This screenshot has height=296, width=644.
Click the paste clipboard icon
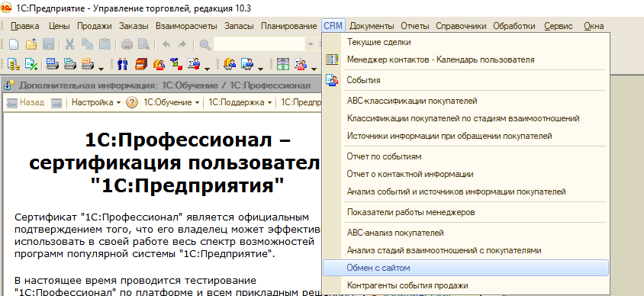point(105,44)
